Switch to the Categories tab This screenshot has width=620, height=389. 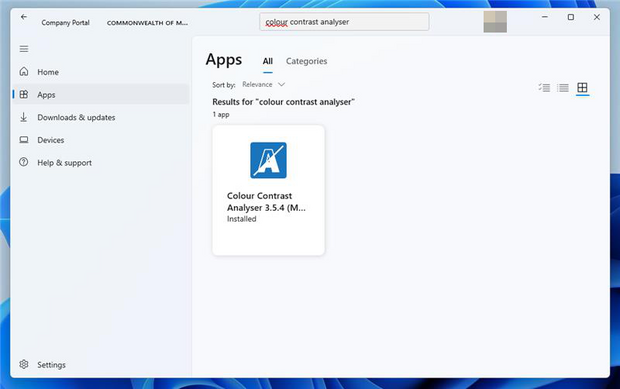[x=306, y=61]
